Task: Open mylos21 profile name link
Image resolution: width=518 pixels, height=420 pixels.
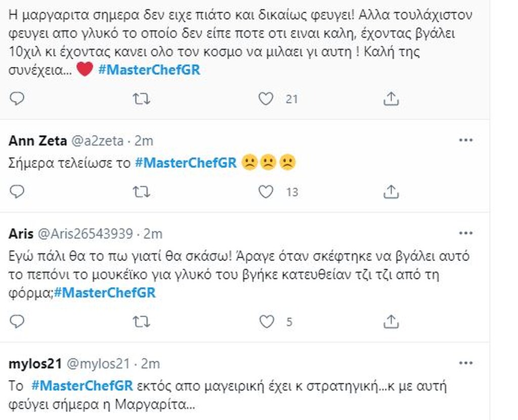Action: pyautogui.click(x=35, y=363)
